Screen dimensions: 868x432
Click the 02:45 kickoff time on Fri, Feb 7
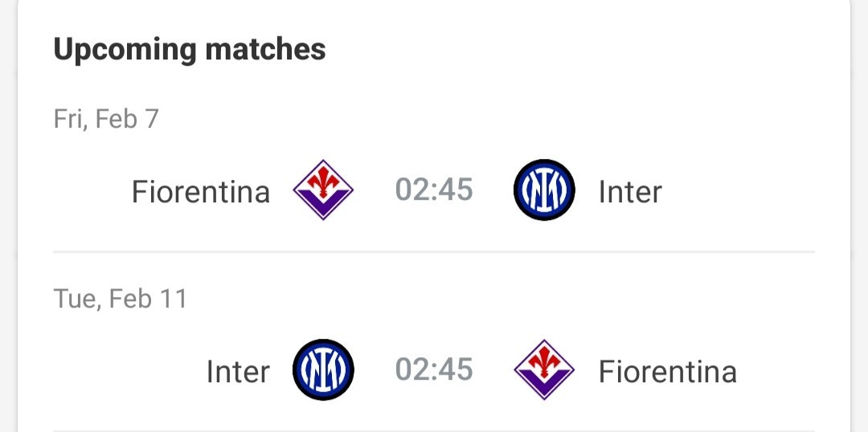click(434, 190)
